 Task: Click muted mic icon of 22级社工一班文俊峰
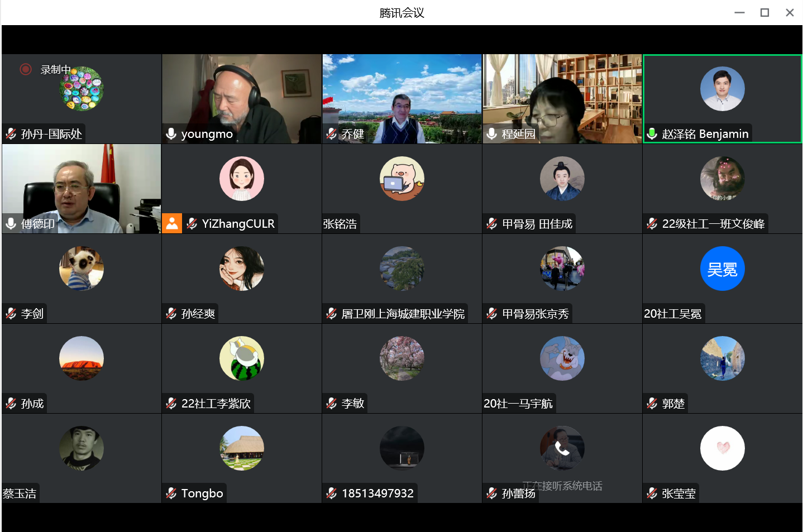pos(652,224)
